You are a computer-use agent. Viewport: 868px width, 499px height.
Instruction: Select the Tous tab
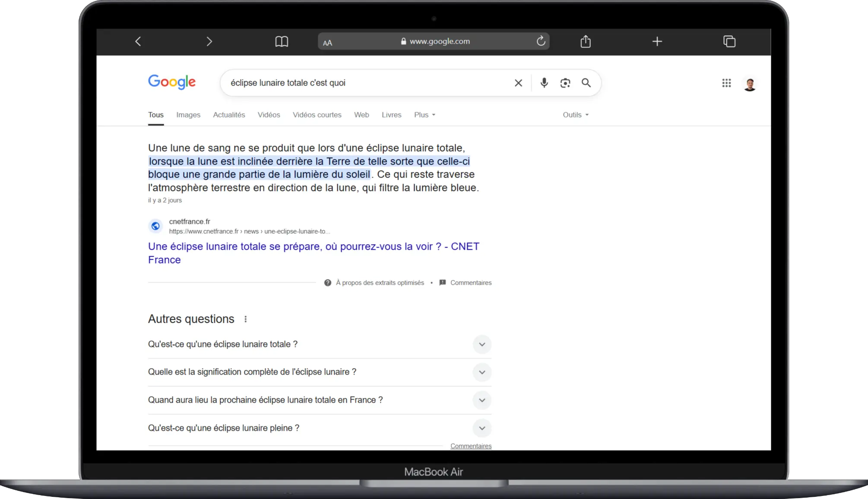point(156,115)
